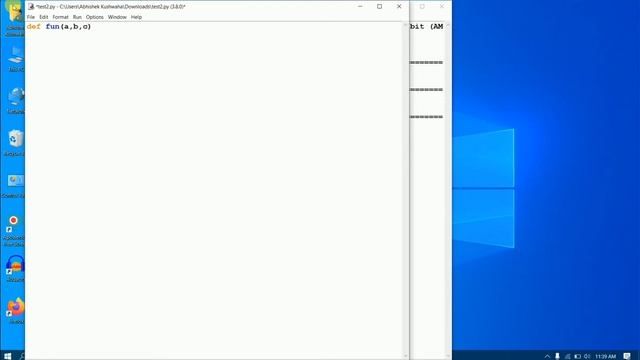This screenshot has width=640, height=360.
Task: Open the Format menu
Action: 60,17
